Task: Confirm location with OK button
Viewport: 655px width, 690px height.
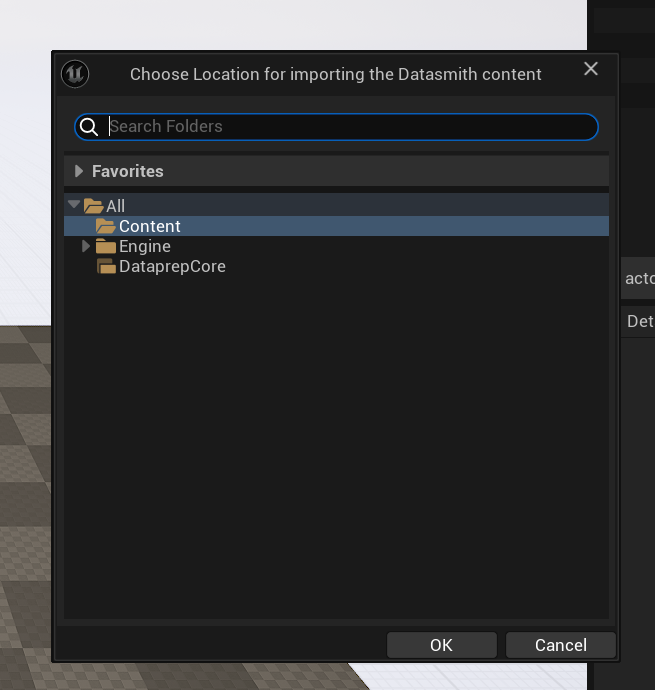Action: click(x=442, y=645)
